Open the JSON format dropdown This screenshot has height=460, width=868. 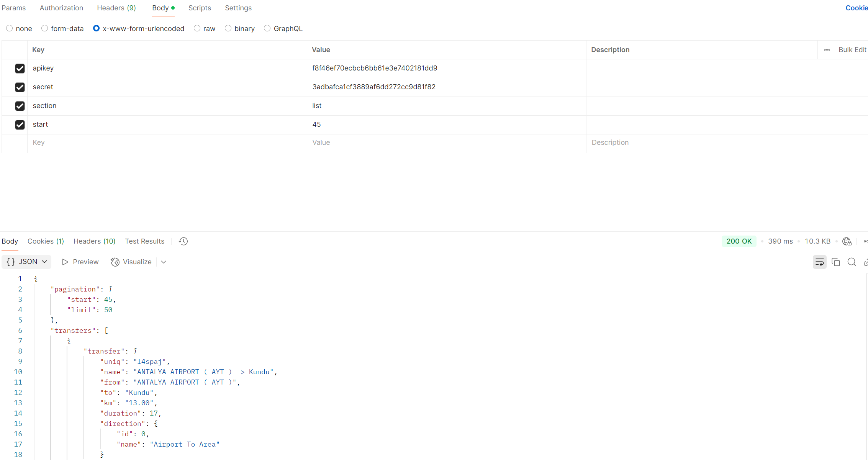click(x=26, y=262)
